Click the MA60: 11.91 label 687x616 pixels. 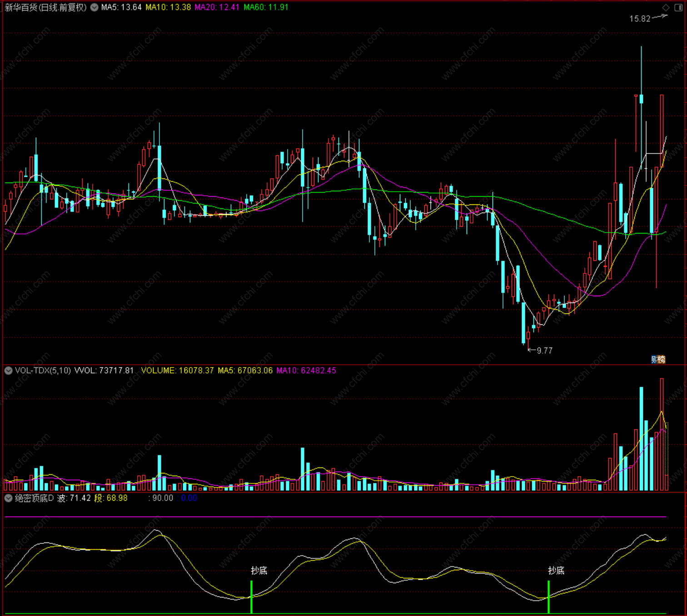click(x=266, y=7)
